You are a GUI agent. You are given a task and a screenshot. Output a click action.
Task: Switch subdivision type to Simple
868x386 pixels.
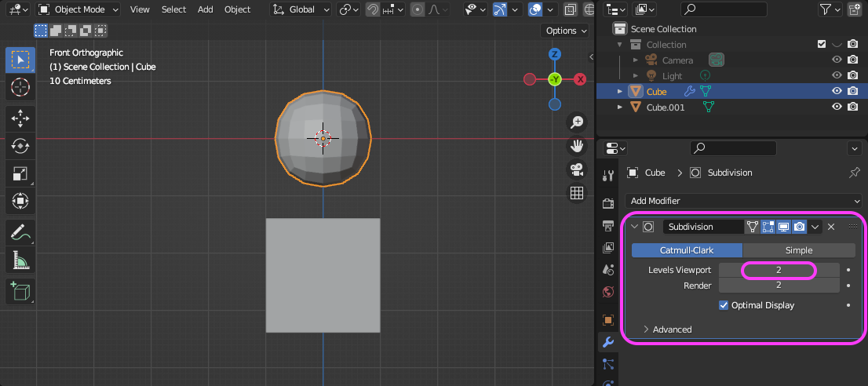[x=799, y=250]
